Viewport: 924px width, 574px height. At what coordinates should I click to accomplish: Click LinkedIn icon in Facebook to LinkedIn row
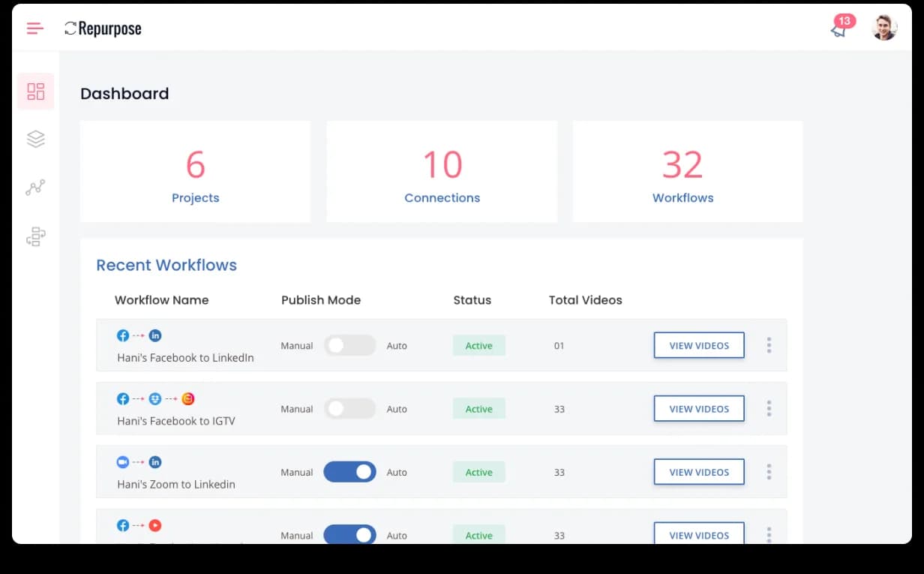[x=155, y=335]
